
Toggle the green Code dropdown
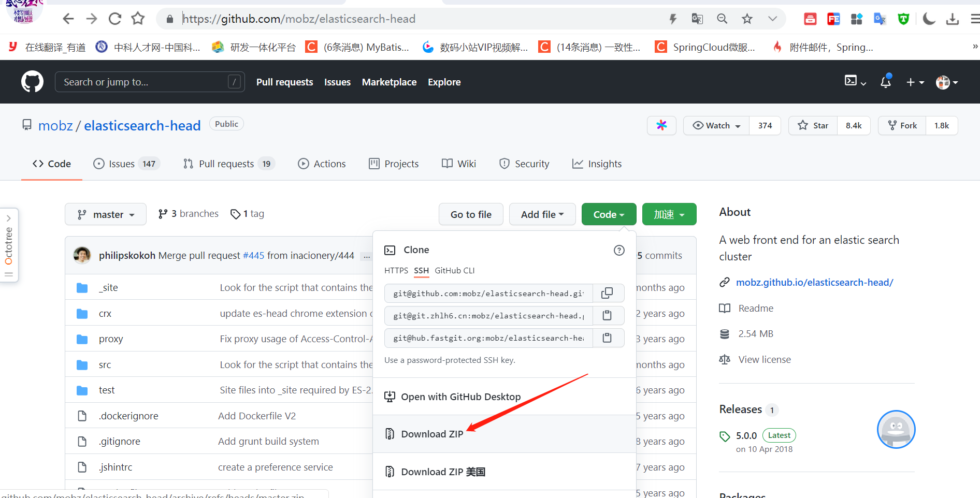[x=609, y=214]
